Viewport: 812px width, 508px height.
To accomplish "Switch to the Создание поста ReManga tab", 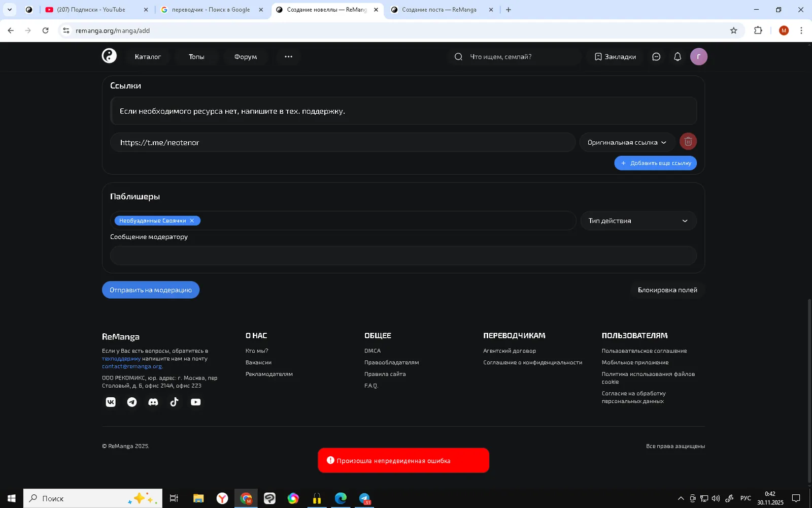I will 439,10.
